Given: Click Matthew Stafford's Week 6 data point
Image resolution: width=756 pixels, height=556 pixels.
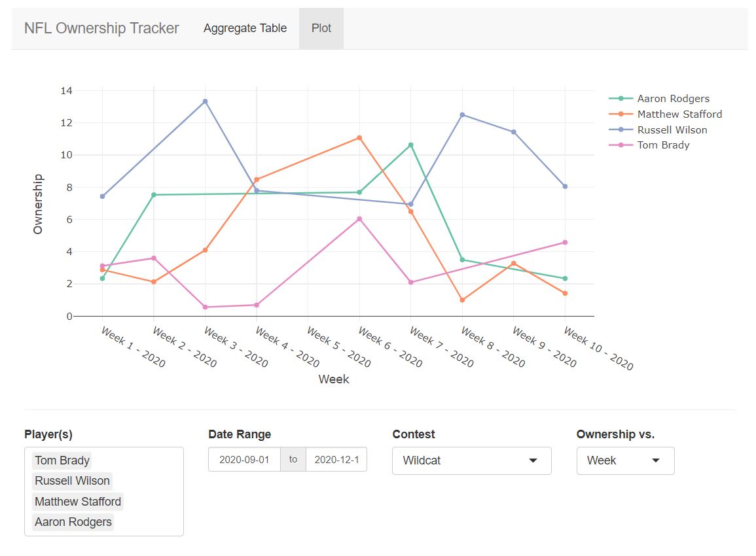Looking at the screenshot, I should coord(359,138).
